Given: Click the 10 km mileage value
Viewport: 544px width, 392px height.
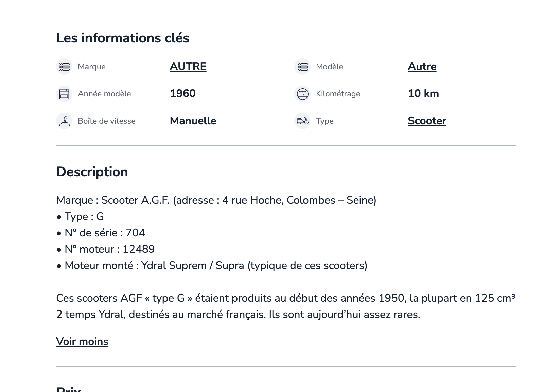Looking at the screenshot, I should [423, 94].
